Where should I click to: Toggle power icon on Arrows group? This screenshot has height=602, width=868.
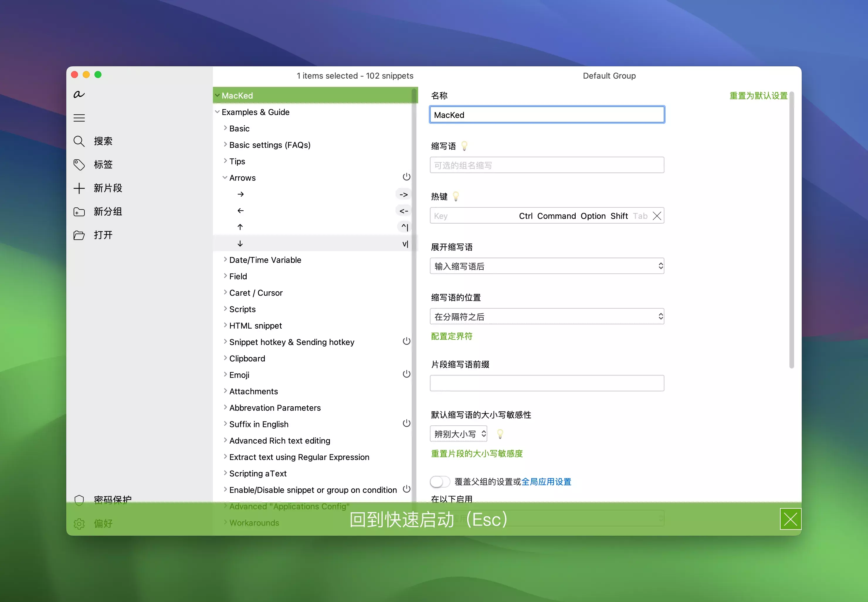point(406,177)
